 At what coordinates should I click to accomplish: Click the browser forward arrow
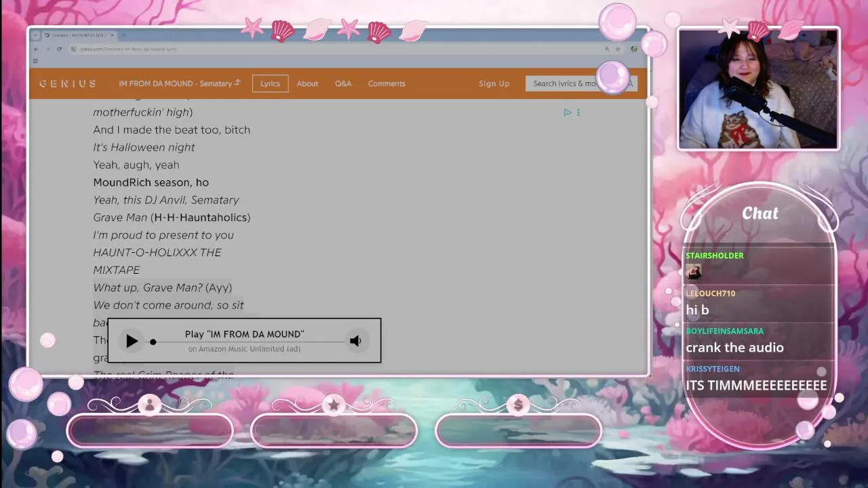[x=47, y=49]
